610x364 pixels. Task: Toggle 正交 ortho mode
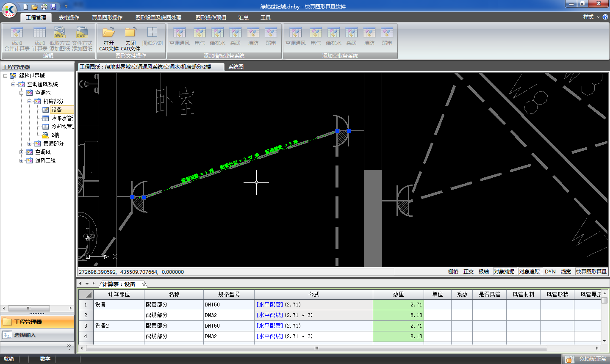[x=469, y=272]
